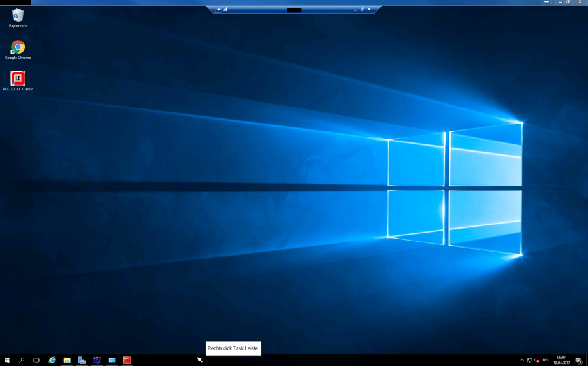
Task: Click connection signal icon on remote bar
Action: pyautogui.click(x=225, y=9)
